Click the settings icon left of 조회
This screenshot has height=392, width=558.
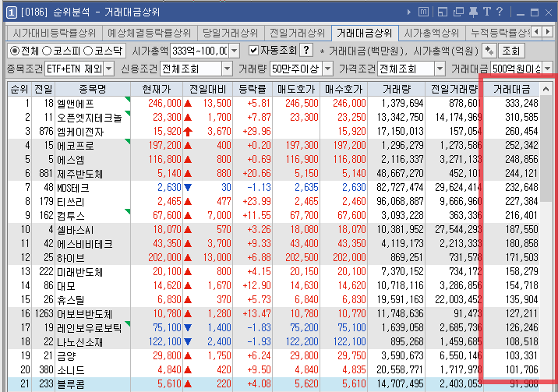click(489, 51)
